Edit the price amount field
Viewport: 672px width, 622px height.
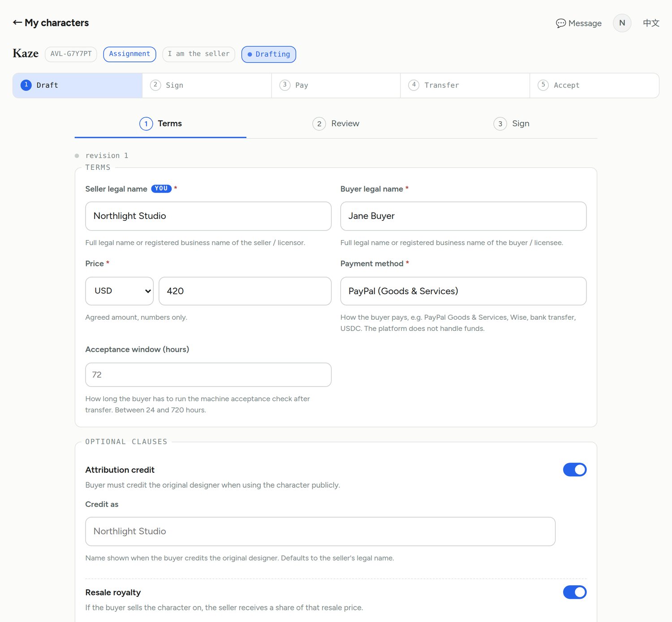(245, 291)
